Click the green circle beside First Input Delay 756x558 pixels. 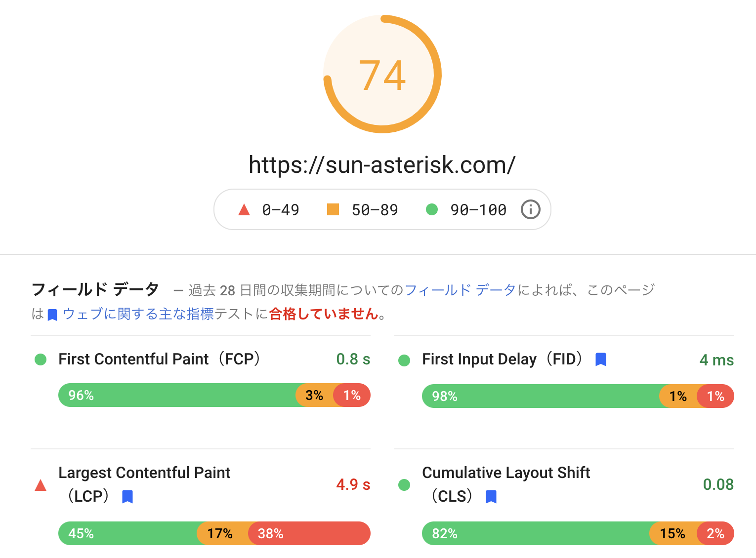(x=404, y=360)
